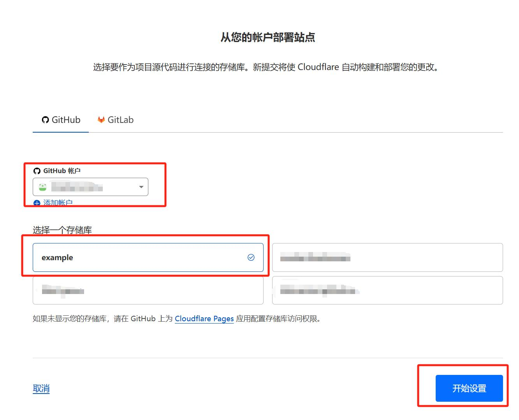Click the checkmark icon on example repository

251,257
